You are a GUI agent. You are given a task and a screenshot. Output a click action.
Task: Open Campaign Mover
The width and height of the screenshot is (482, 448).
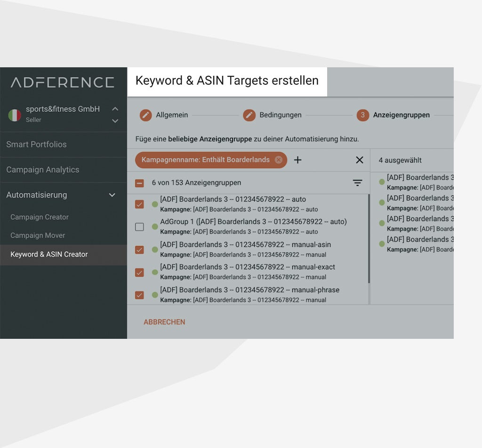click(38, 235)
